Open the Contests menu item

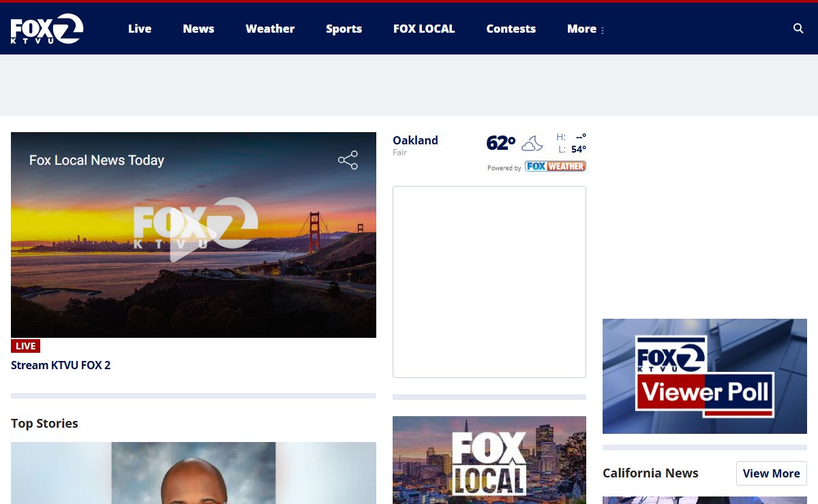[x=511, y=29]
